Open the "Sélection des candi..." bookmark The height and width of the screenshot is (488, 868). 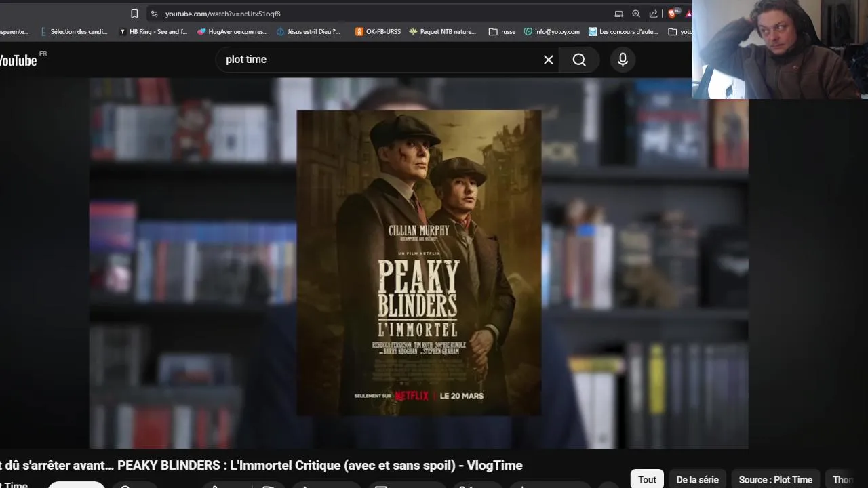74,31
